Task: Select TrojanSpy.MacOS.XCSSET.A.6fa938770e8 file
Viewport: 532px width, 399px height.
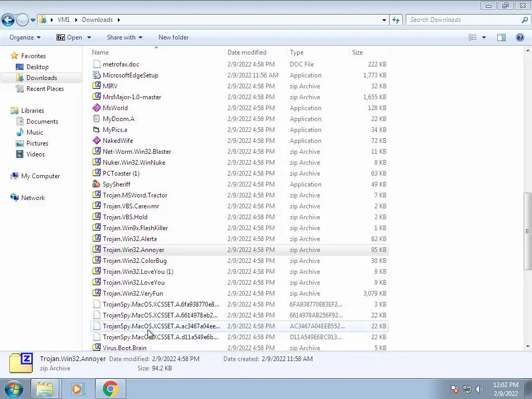Action: tap(239, 304)
